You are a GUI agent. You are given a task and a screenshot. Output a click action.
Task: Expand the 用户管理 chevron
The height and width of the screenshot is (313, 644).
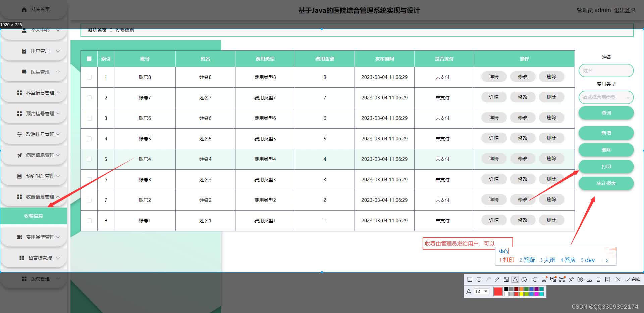58,51
